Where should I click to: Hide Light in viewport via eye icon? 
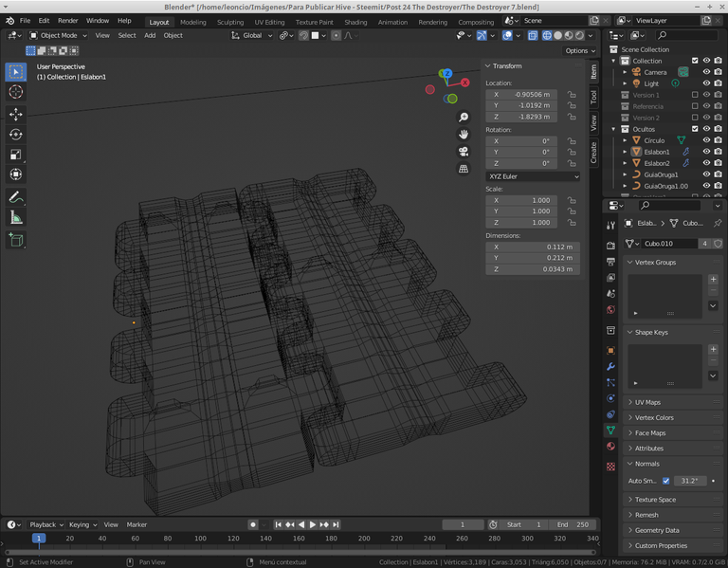[706, 83]
